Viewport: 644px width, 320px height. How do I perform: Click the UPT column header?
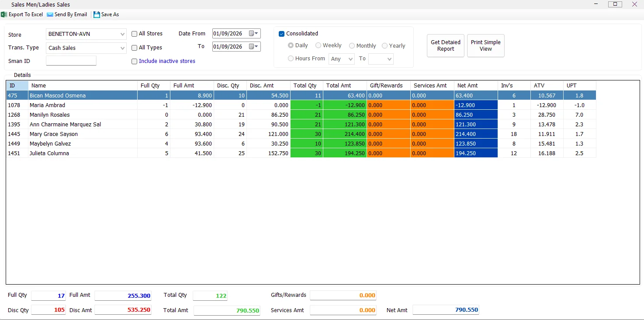(580, 86)
